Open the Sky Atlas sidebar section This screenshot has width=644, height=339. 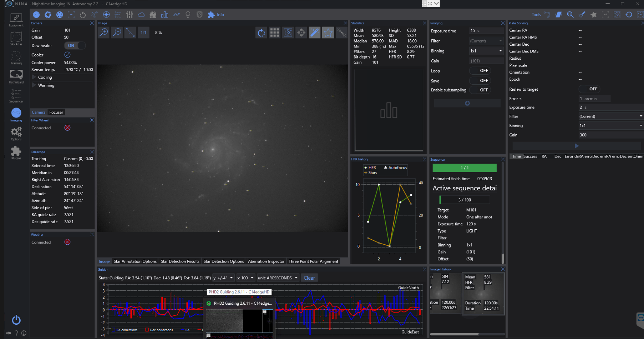(16, 39)
